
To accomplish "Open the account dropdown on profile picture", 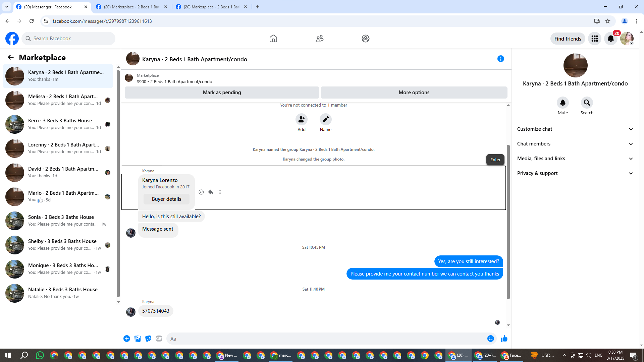I will coord(631,43).
